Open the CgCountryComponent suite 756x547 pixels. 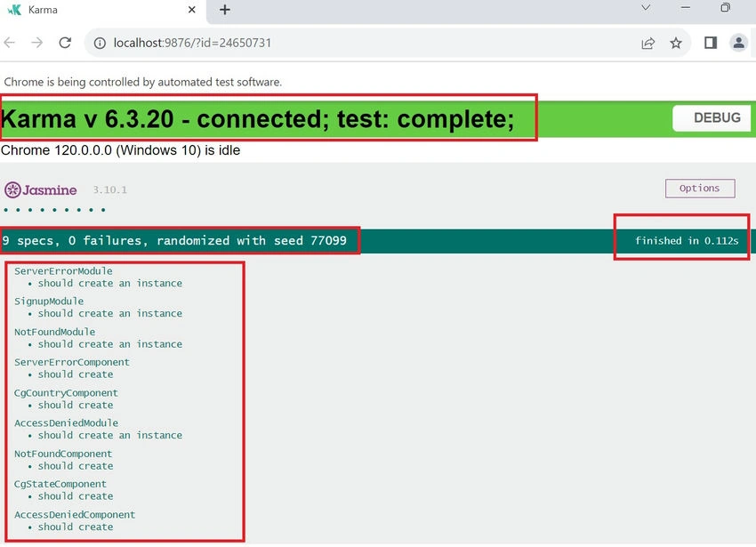66,393
